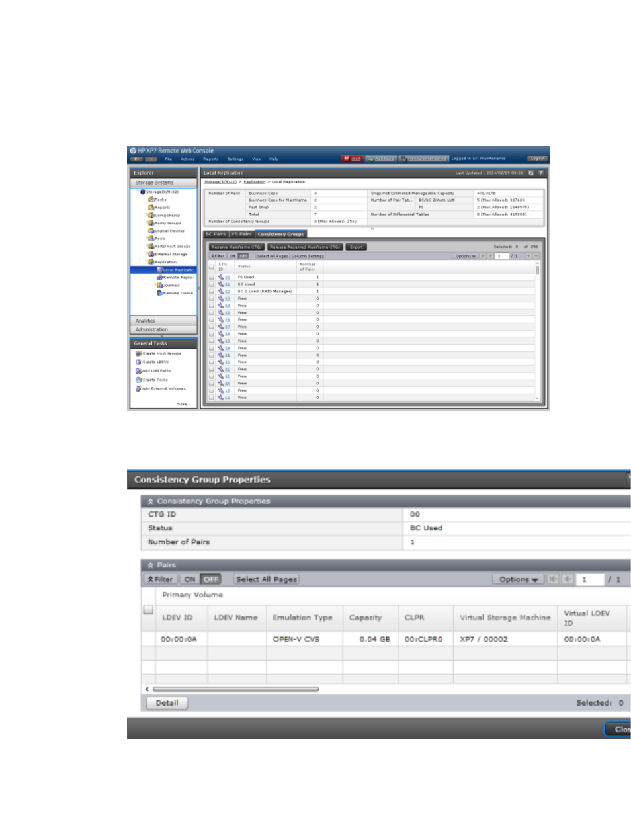Check the box for the BC Used row (CTG 01)
631x840 pixels.
212,284
